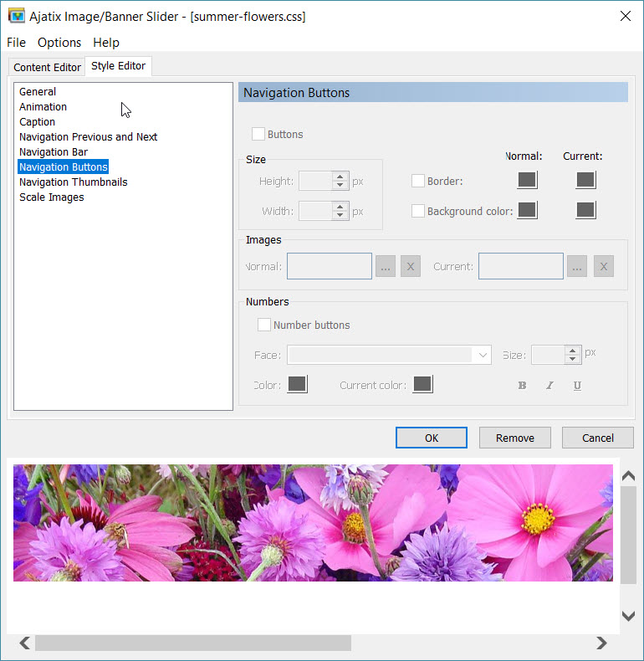Select Navigation Buttons in the list
This screenshot has width=644, height=661.
point(64,167)
